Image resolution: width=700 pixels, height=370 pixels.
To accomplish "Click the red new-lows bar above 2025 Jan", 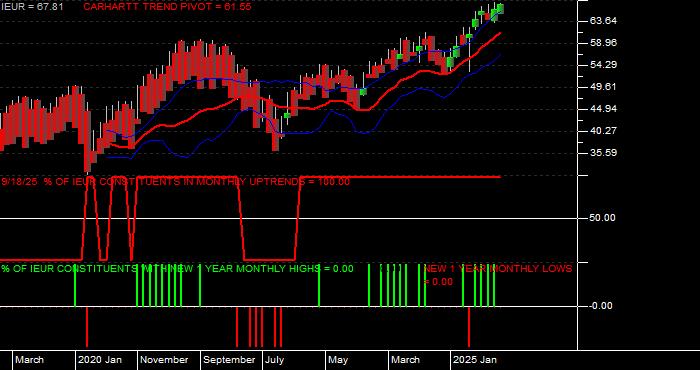I will click(469, 327).
